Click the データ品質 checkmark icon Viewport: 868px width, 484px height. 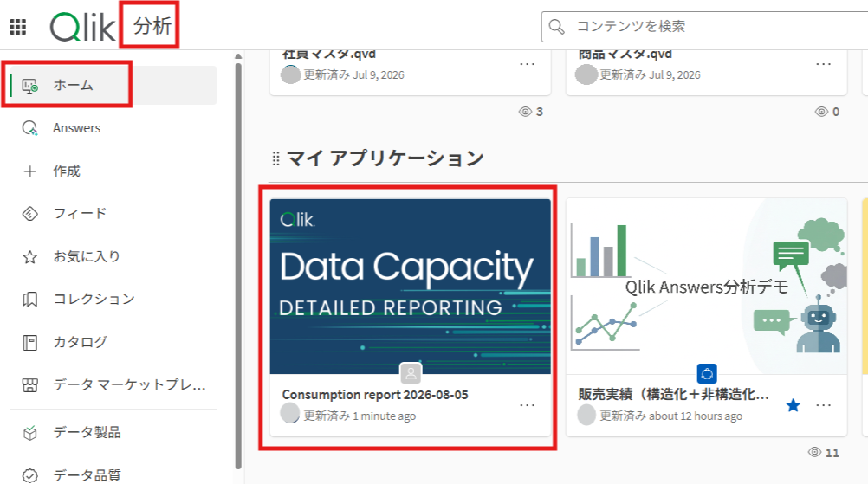coord(30,475)
